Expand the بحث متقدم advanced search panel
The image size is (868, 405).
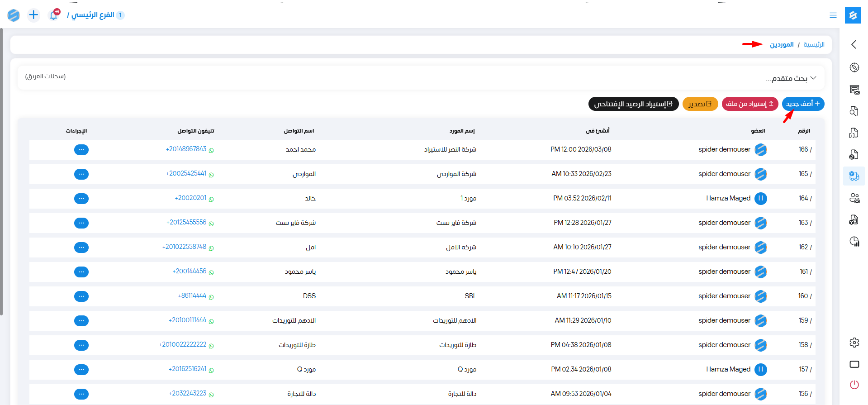coord(790,78)
